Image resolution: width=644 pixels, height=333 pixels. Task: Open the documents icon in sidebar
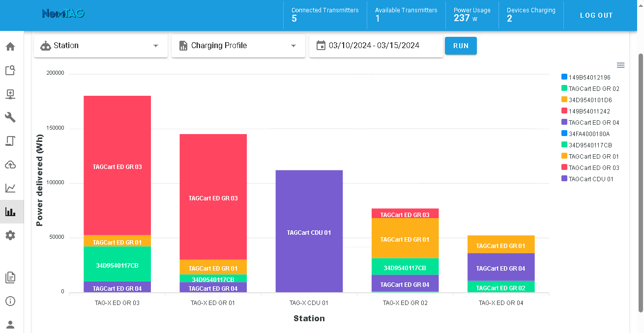[x=10, y=277]
